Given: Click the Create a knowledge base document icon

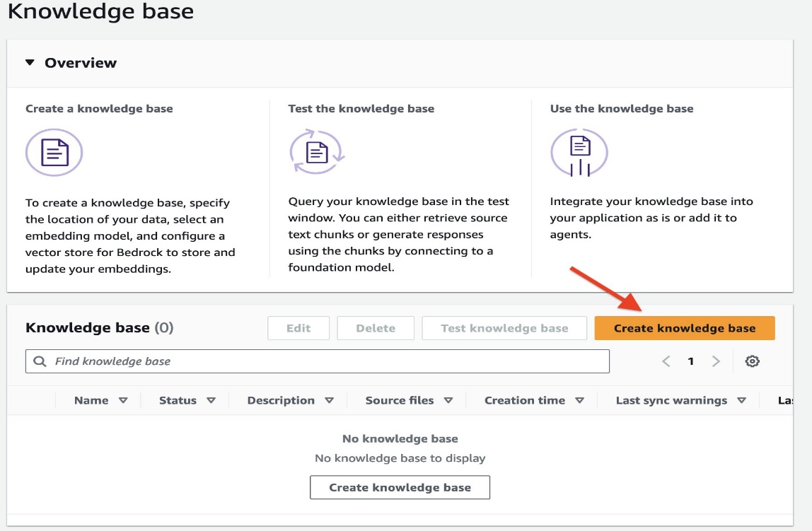Looking at the screenshot, I should [54, 153].
